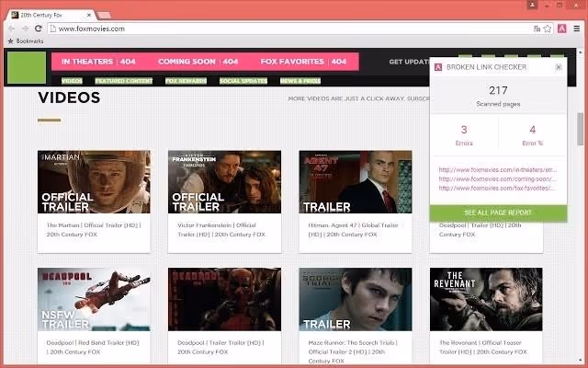Play the Victor Frankenstein trailer thumbnail

click(x=224, y=182)
